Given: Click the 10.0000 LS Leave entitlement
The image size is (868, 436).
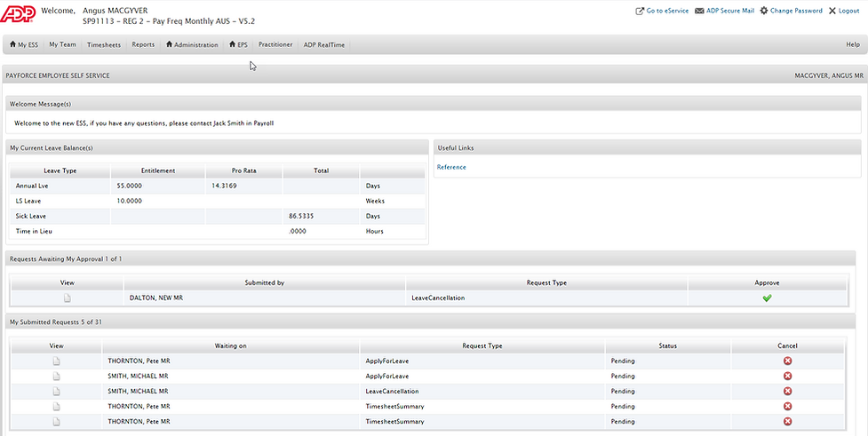Looking at the screenshot, I should coord(129,201).
